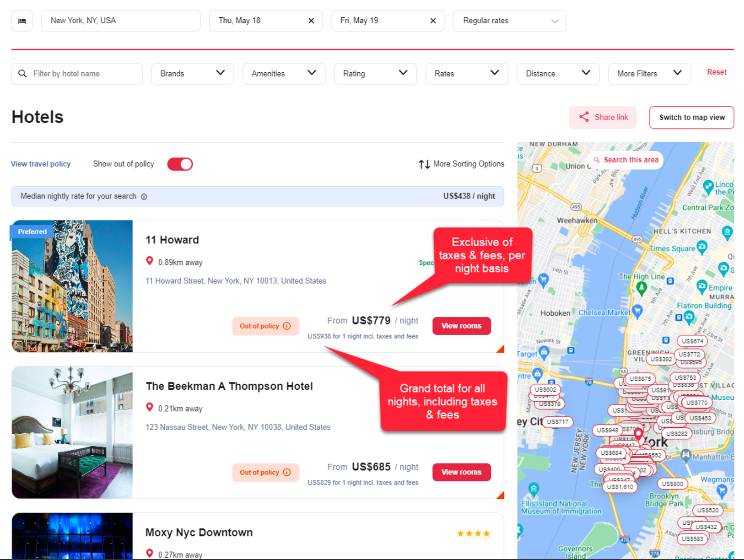Screen dimensions: 744x560
Task: Click the Lincoln Center map landmark icon
Action: point(708,186)
